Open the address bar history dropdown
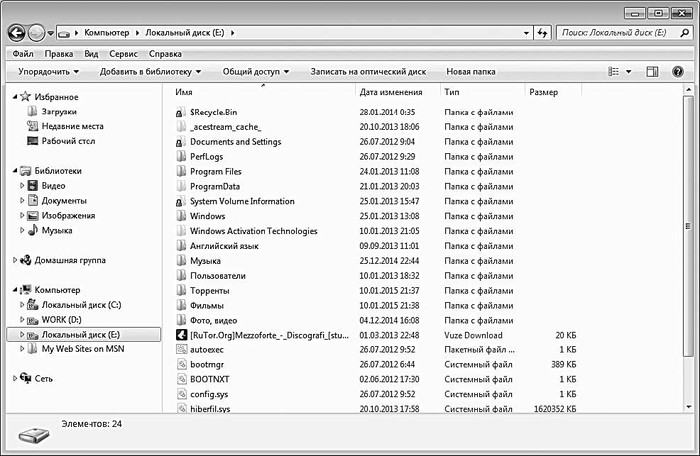The width and height of the screenshot is (700, 456). tap(526, 33)
